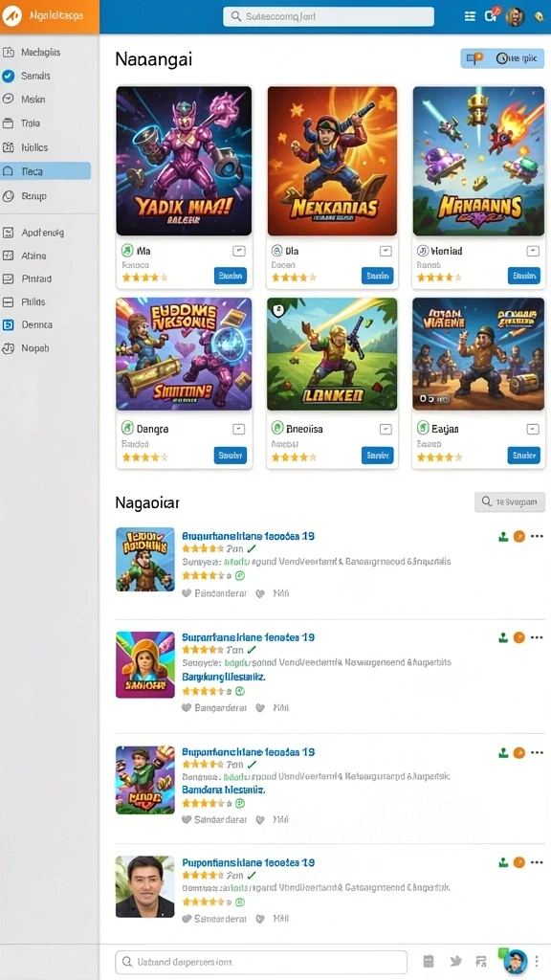The height and width of the screenshot is (980, 551).
Task: Click the bird icon in bottom bar
Action: 455,961
